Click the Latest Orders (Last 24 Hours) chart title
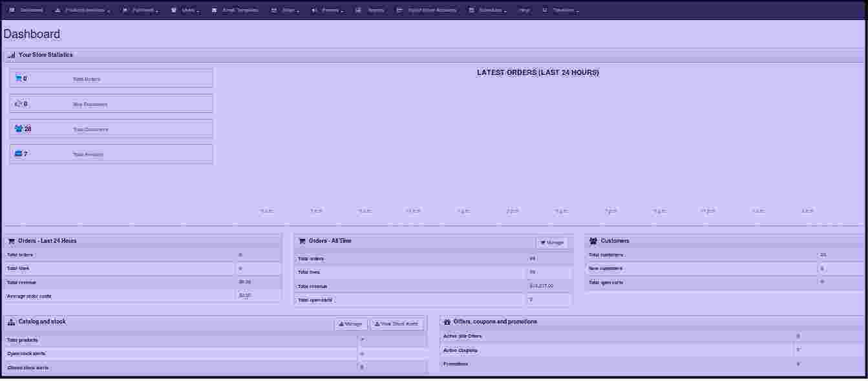Image resolution: width=868 pixels, height=381 pixels. [538, 72]
